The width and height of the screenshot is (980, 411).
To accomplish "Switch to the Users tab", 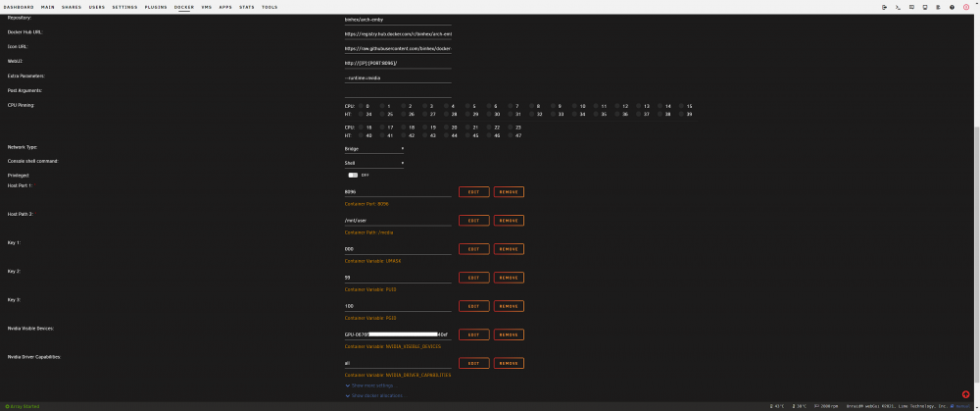I will click(97, 7).
